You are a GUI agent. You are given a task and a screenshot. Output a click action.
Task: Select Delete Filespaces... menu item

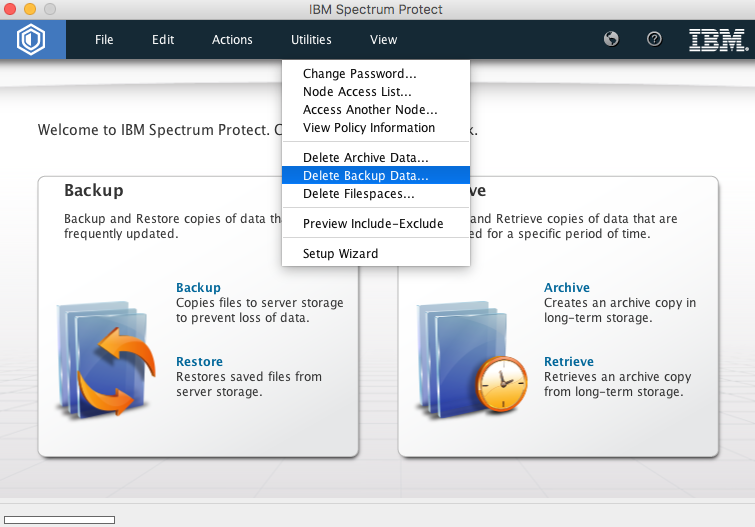click(376, 194)
